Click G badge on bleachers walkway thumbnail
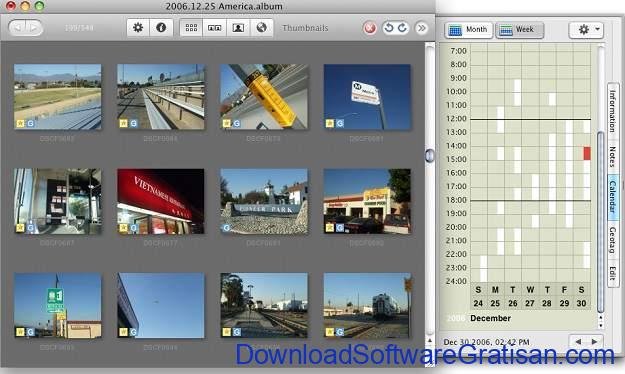This screenshot has width=625, height=374. [x=134, y=123]
